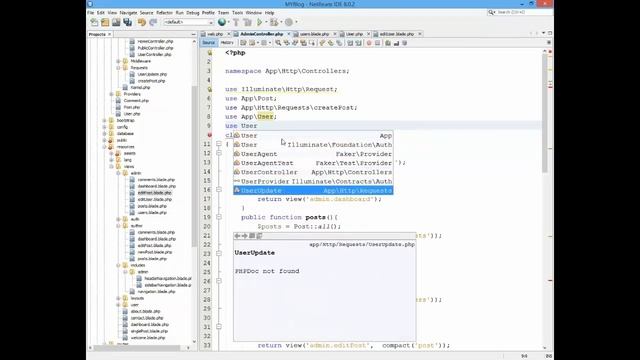This screenshot has width=640, height=360.
Task: Switch to History view button
Action: 227,43
